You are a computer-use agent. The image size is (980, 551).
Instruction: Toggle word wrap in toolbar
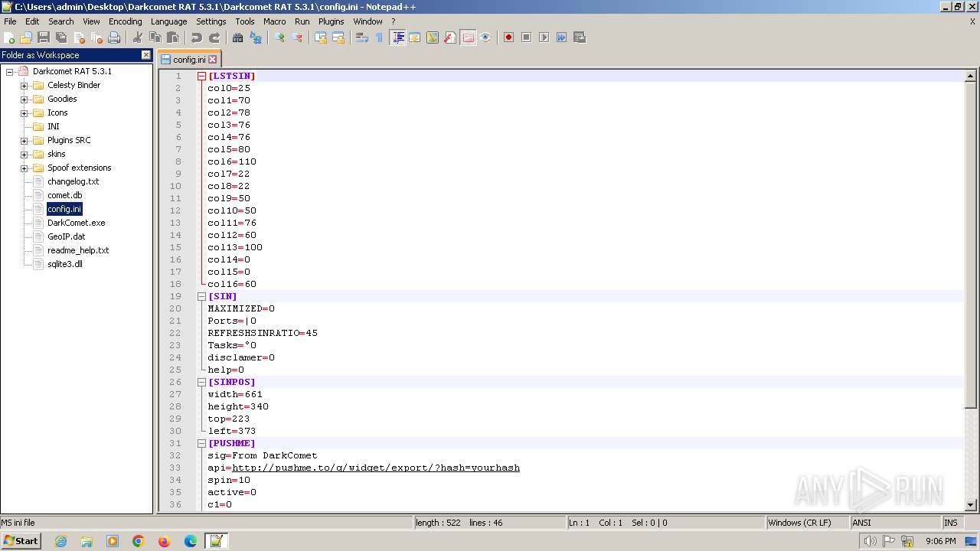tap(362, 37)
